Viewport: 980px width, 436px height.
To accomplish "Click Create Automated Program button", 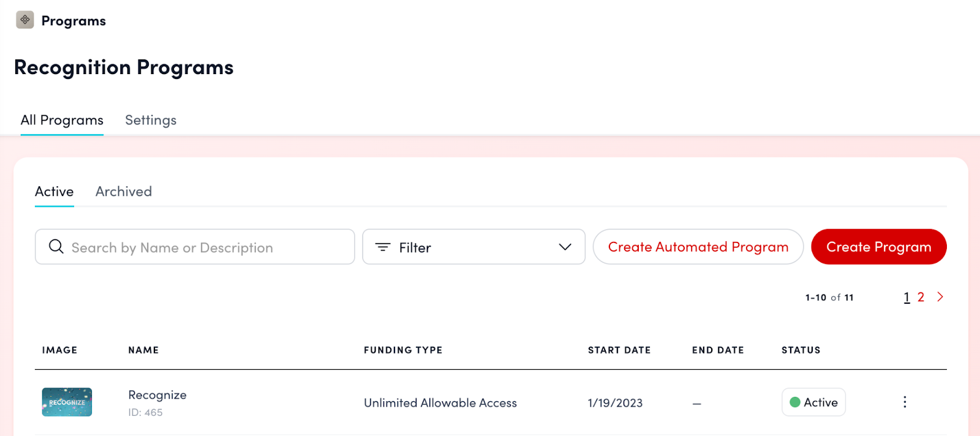I will 698,247.
